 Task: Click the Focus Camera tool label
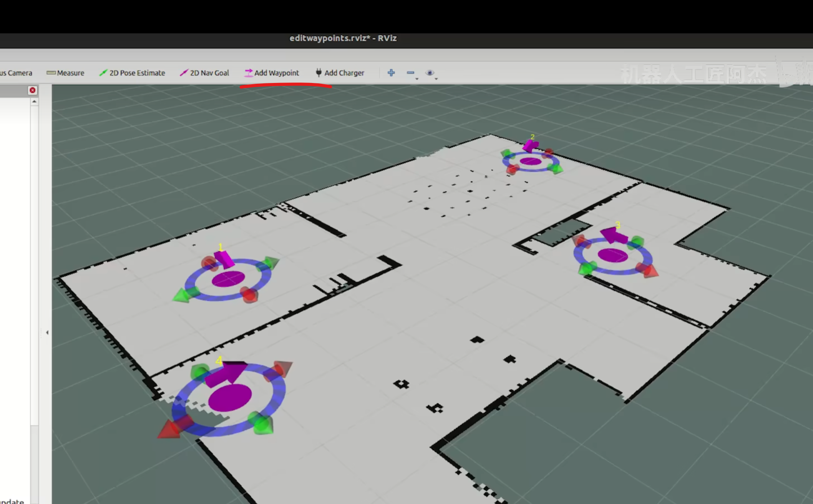[x=16, y=73]
